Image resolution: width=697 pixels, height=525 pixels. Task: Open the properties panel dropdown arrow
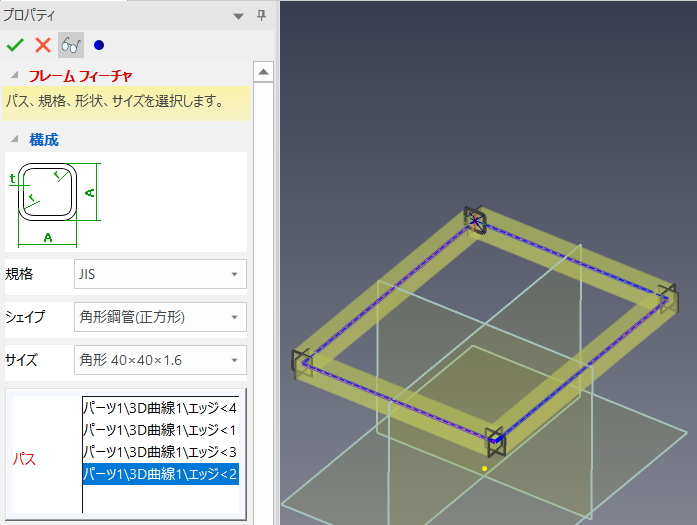pyautogui.click(x=238, y=15)
